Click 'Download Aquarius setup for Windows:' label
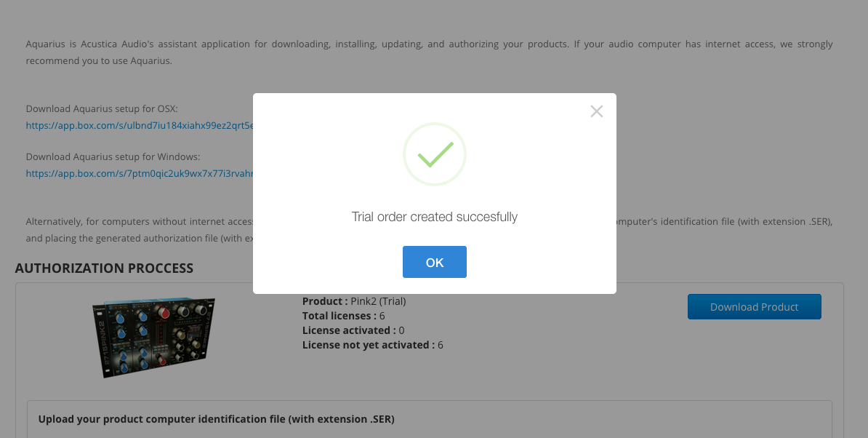The height and width of the screenshot is (438, 868). [113, 157]
